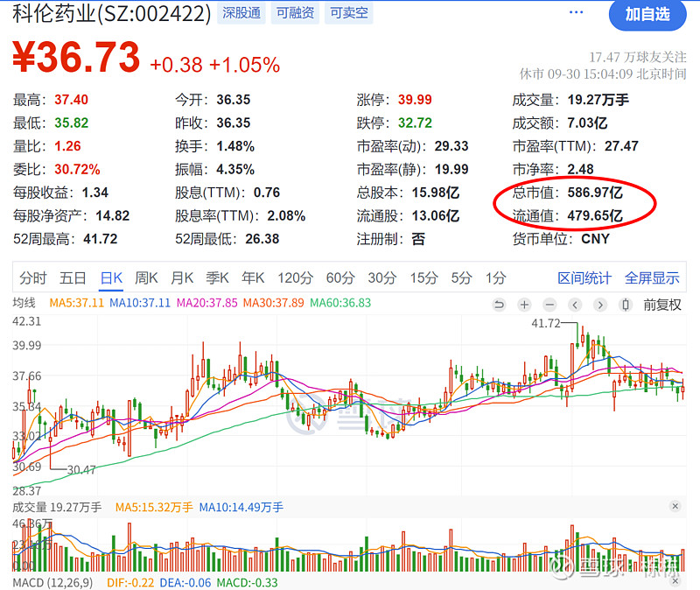The height and width of the screenshot is (590, 700).
Task: Click the MA5:37.11 moving average label
Action: (76, 303)
